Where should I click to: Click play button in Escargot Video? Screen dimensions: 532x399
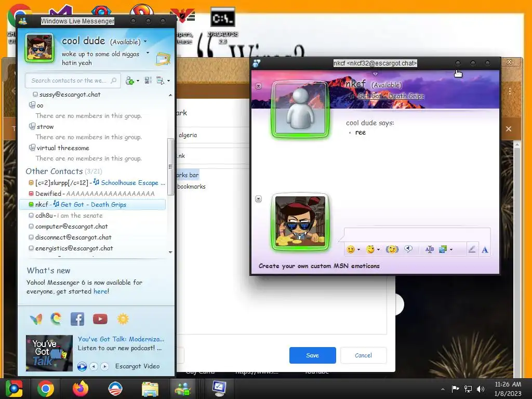pos(82,366)
